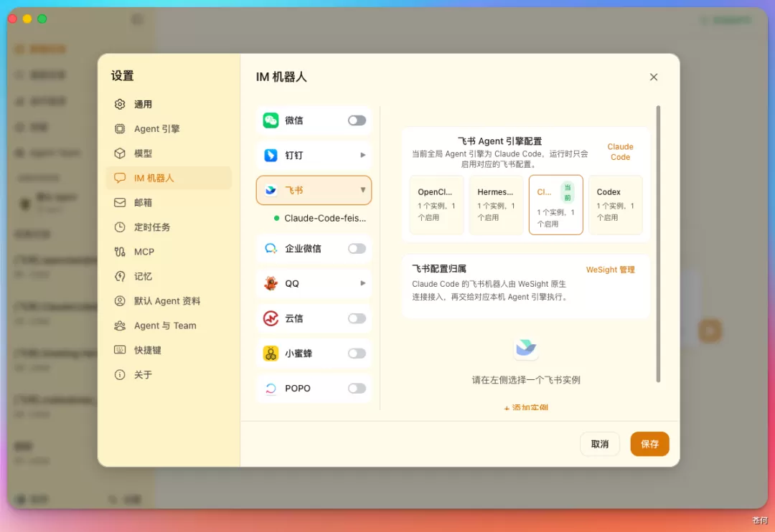Click the large Feishu placeholder icon
The image size is (775, 532).
[x=526, y=348]
